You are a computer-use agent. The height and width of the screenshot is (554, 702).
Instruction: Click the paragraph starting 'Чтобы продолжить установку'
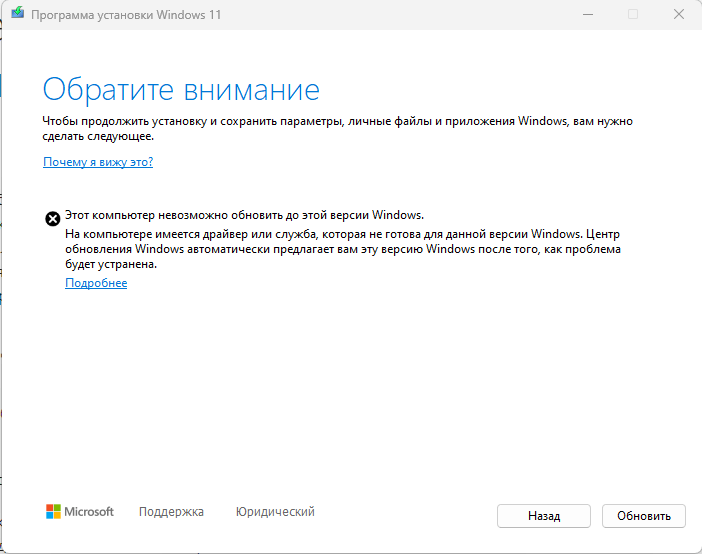[337, 129]
